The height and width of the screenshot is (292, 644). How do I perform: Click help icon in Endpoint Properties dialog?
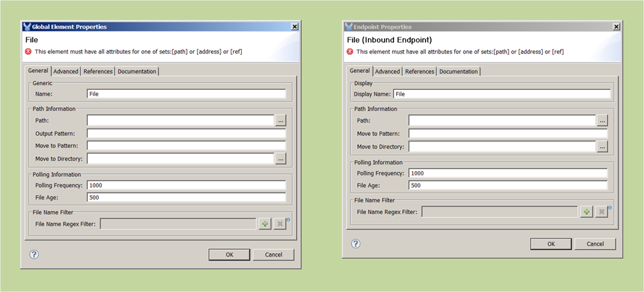[356, 244]
